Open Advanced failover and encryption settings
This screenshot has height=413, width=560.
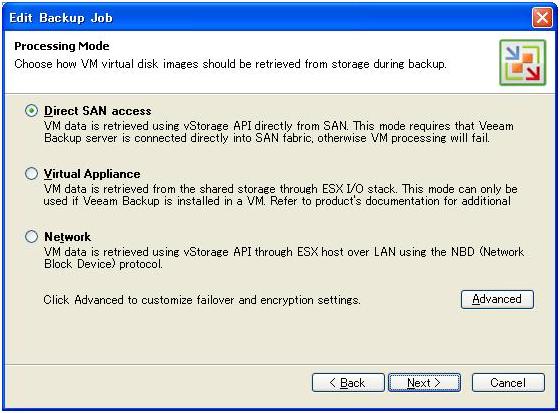[497, 299]
